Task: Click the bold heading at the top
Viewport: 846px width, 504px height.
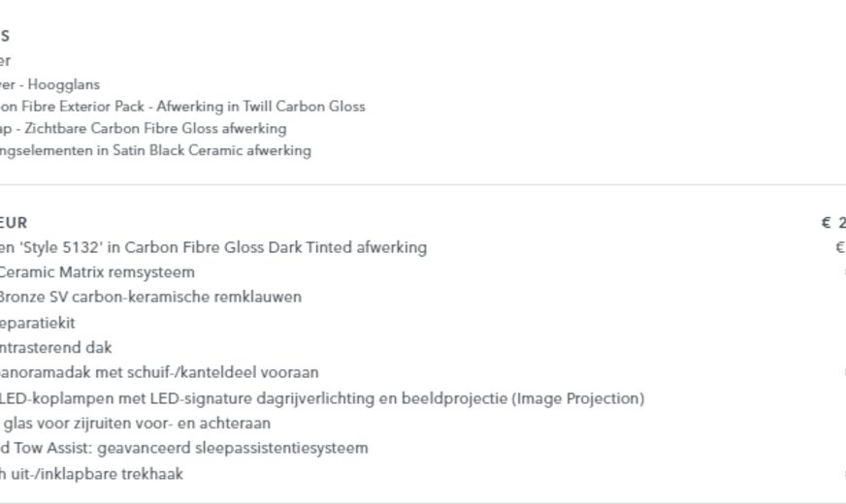Action: coord(6,37)
